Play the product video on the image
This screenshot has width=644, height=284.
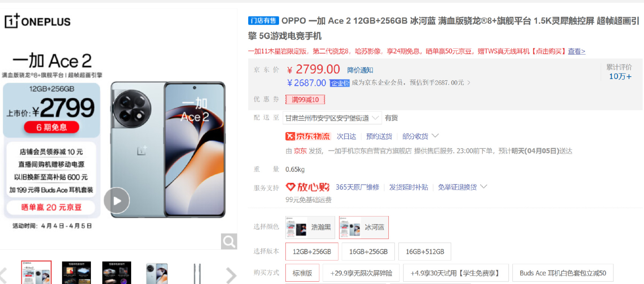(x=117, y=200)
